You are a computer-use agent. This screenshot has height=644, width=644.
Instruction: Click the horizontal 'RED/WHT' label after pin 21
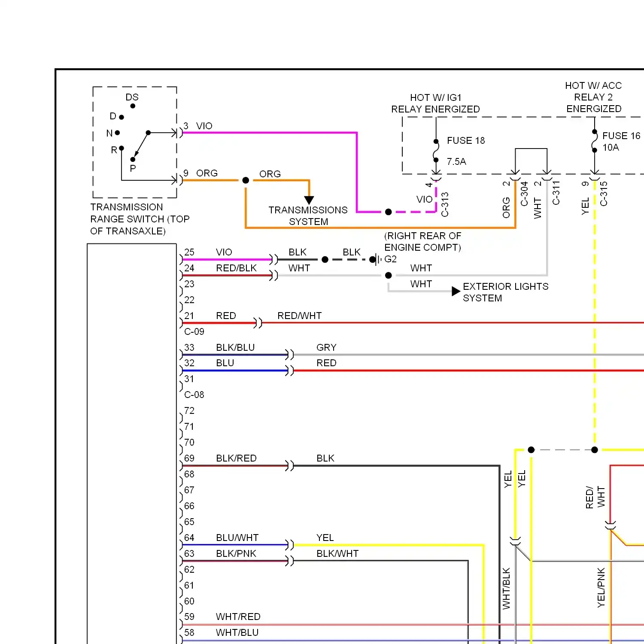(x=299, y=316)
